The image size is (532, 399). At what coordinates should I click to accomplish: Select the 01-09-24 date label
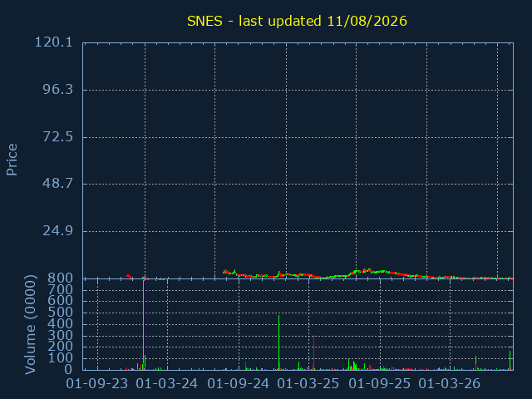tap(239, 384)
